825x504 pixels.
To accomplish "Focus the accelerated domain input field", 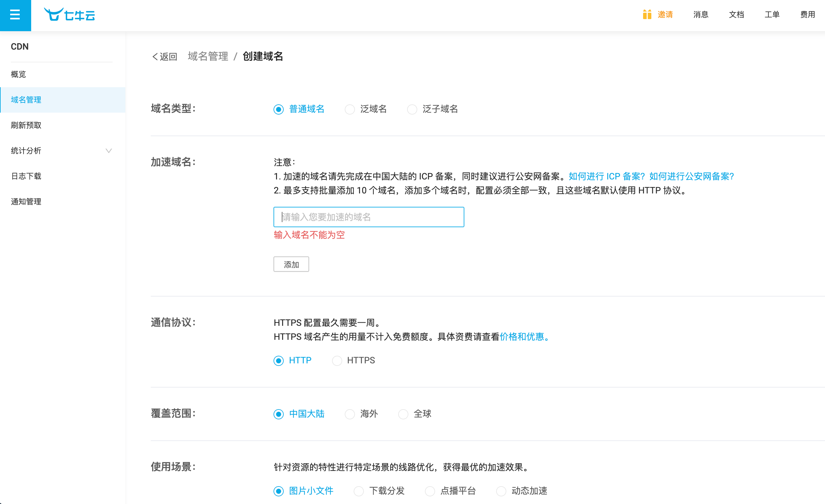I will [368, 217].
